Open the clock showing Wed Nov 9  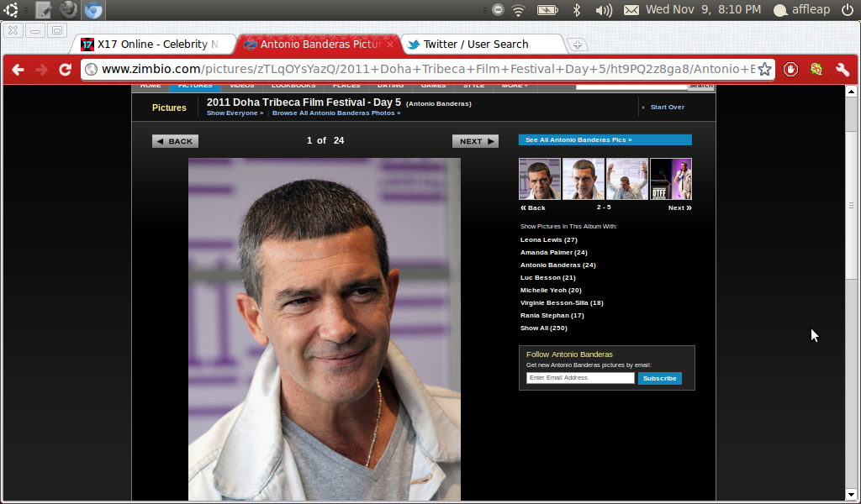click(704, 10)
